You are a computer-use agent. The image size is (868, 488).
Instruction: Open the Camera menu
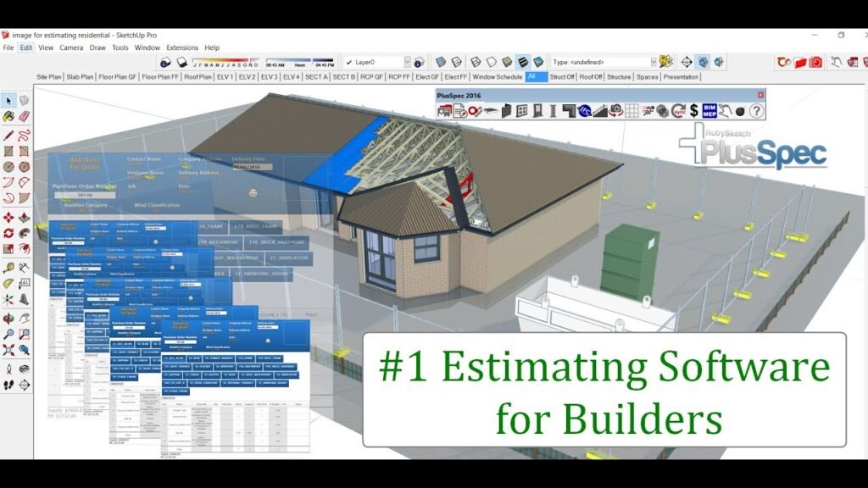[x=71, y=47]
